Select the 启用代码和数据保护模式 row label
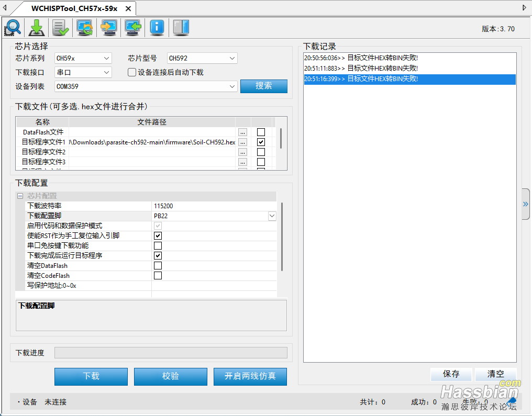The height and width of the screenshot is (416, 532). 88,226
